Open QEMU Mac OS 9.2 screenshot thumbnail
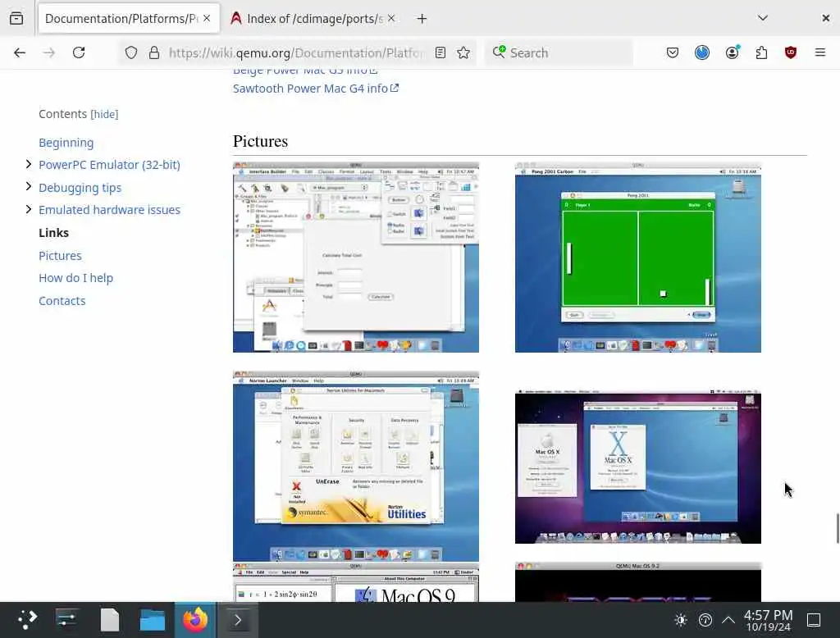 [638, 581]
